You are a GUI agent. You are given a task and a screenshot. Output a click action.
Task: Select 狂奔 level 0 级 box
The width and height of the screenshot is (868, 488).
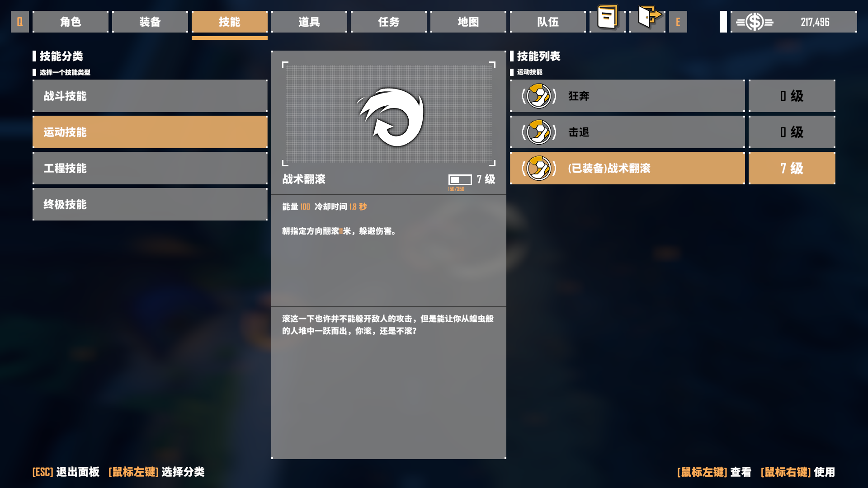coord(792,96)
